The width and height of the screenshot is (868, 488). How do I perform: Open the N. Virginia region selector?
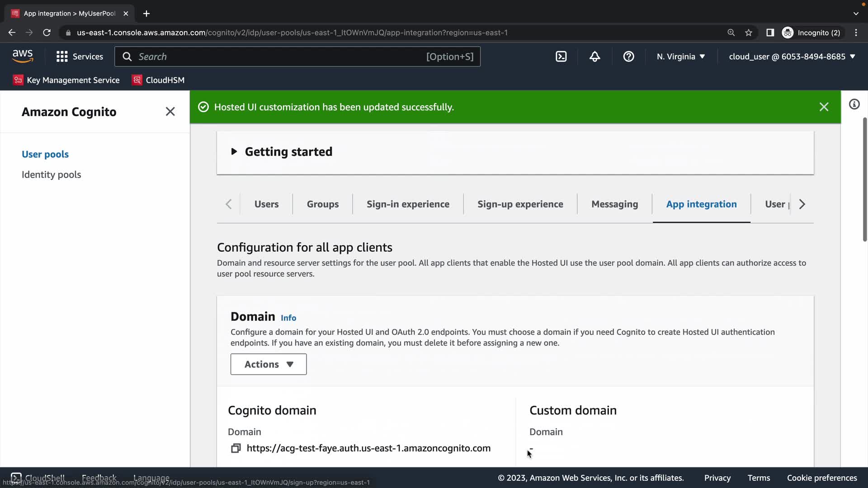click(x=680, y=56)
